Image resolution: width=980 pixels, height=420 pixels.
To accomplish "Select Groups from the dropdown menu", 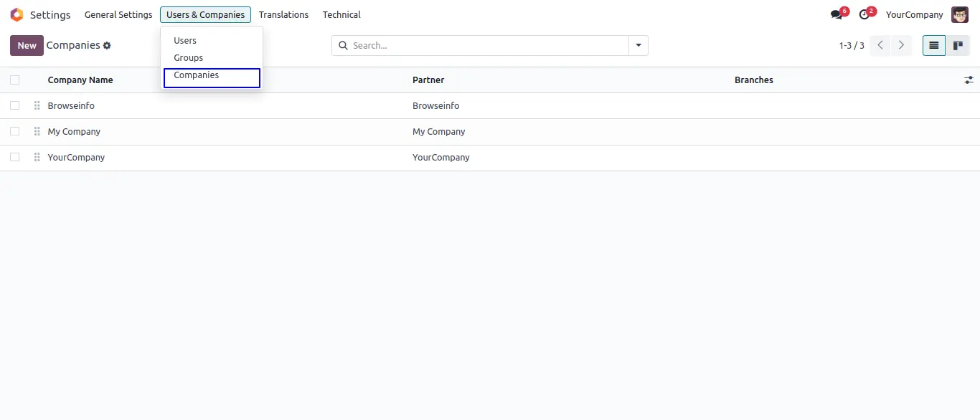I will [x=189, y=58].
